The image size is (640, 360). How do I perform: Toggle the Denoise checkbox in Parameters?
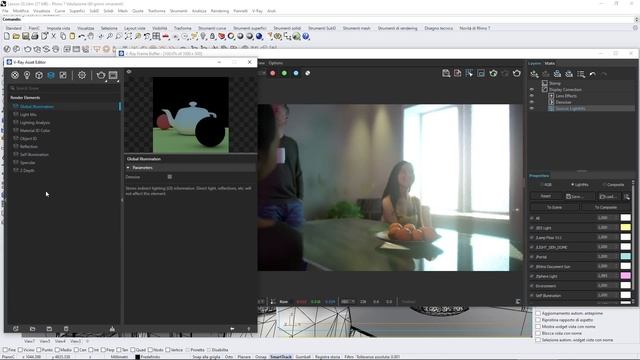[x=170, y=177]
